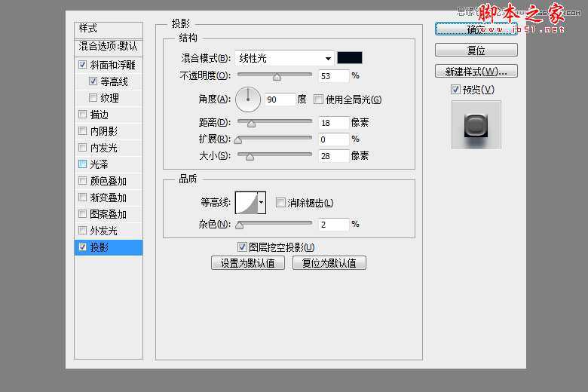
Task: Open the shadow color swatch
Action: (350, 58)
